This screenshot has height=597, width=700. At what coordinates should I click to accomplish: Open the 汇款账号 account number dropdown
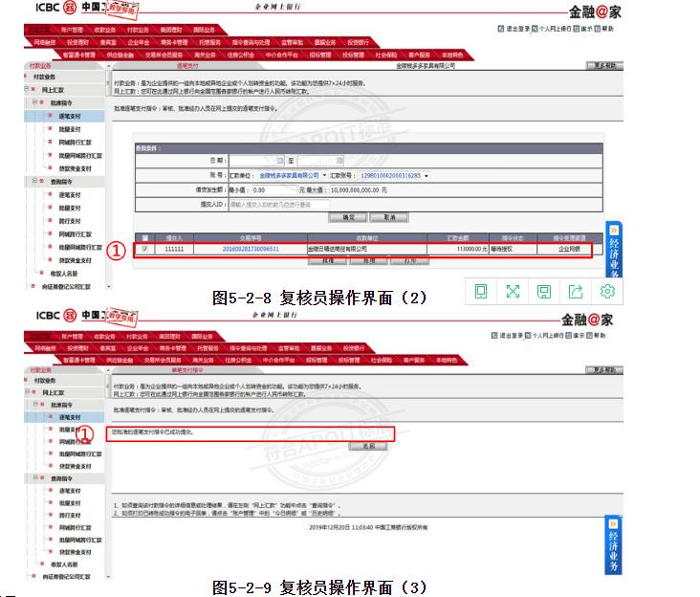pyautogui.click(x=427, y=176)
